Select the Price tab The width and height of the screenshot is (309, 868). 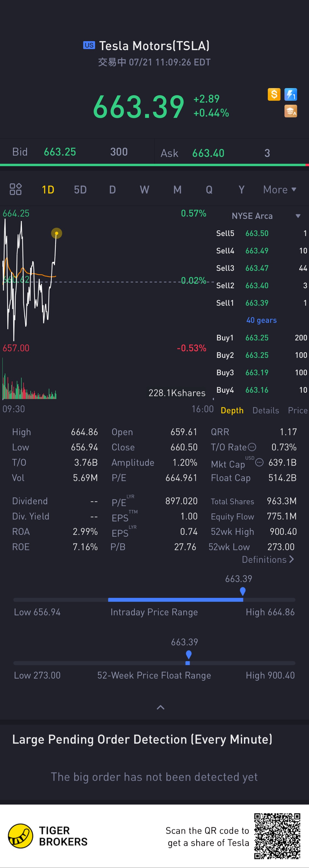(x=297, y=410)
